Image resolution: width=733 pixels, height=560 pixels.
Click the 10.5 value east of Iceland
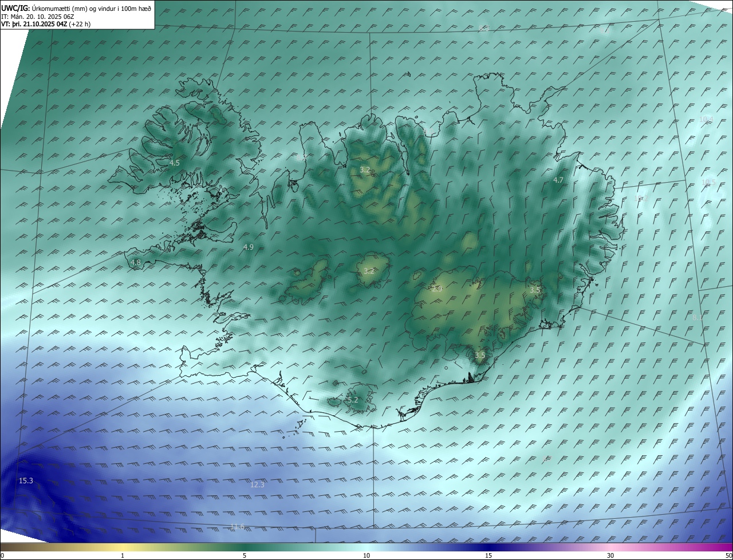(x=709, y=183)
